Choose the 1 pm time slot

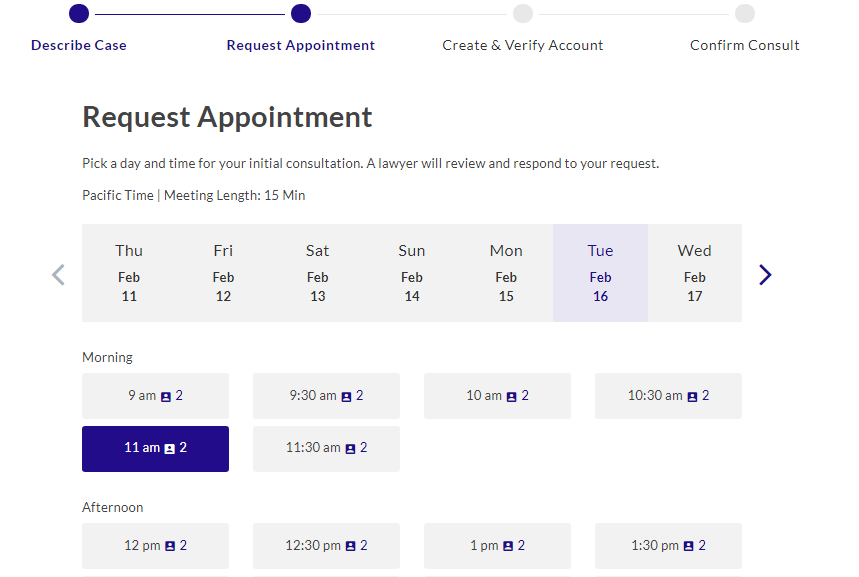[497, 546]
